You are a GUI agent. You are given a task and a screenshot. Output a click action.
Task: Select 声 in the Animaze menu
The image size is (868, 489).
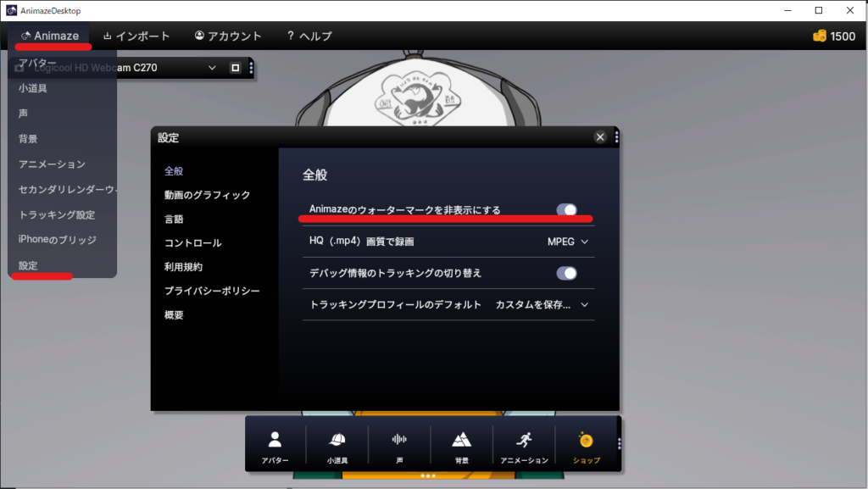pyautogui.click(x=23, y=114)
